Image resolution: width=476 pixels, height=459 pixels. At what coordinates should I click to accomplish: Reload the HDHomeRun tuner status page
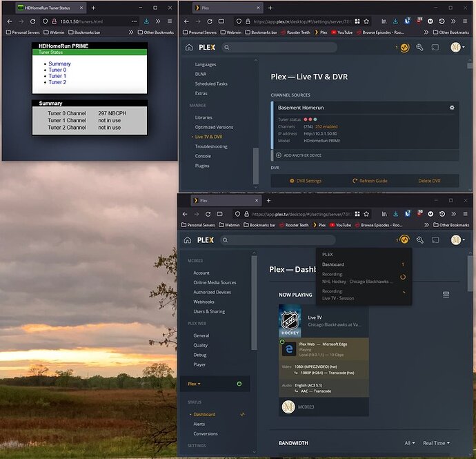point(33,21)
